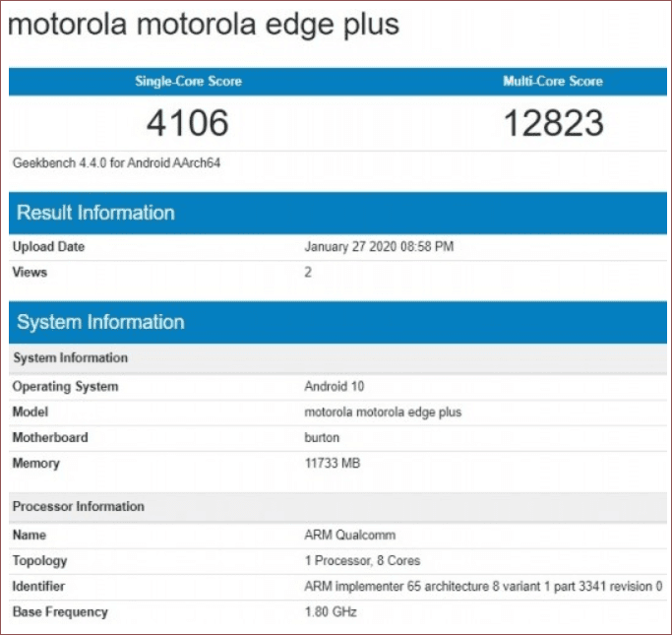The width and height of the screenshot is (672, 635).
Task: Click the grey Processor Information subheader
Action: (79, 506)
